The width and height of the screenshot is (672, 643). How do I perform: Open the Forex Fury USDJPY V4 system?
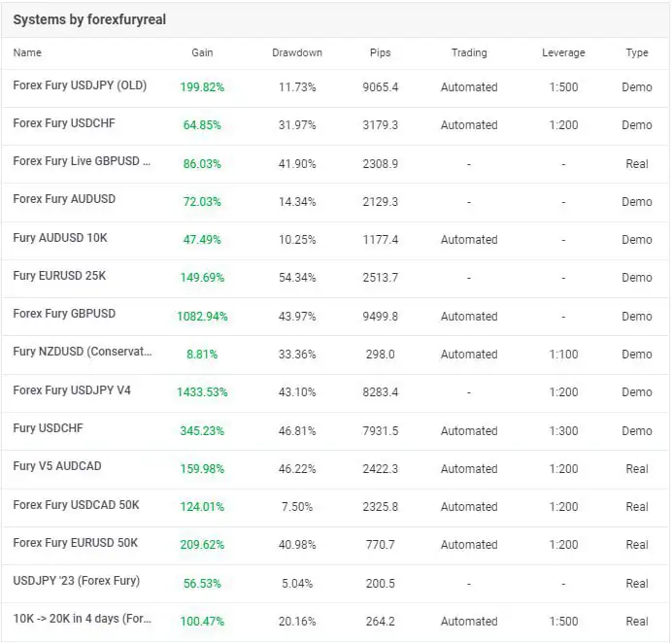[x=72, y=390]
